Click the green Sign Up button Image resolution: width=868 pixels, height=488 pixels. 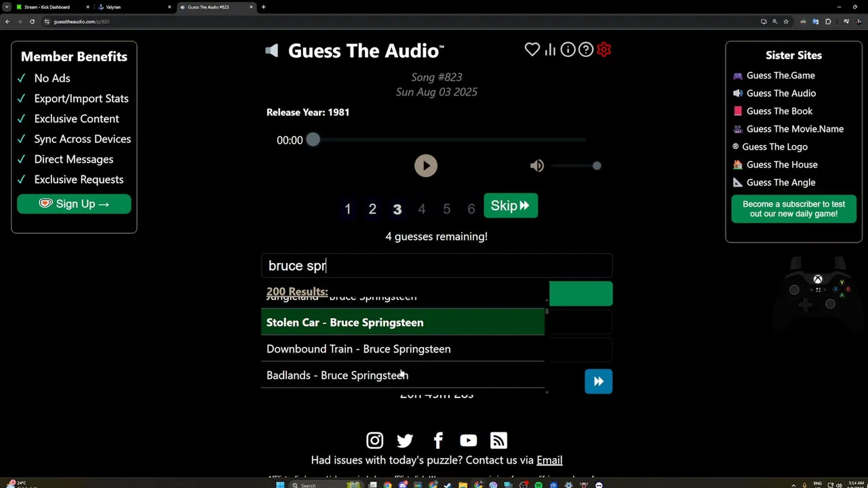tap(74, 204)
